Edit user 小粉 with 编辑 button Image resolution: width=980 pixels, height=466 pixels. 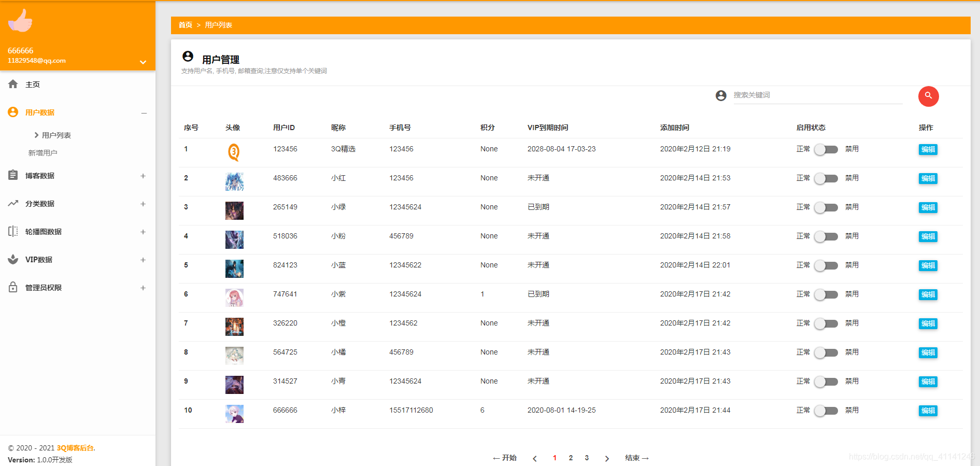point(928,236)
